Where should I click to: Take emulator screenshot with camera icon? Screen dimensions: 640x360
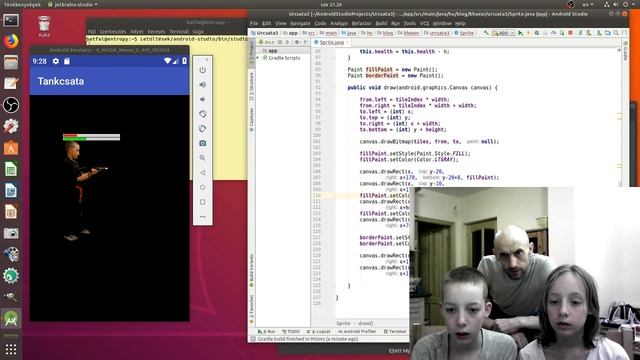coord(202,143)
